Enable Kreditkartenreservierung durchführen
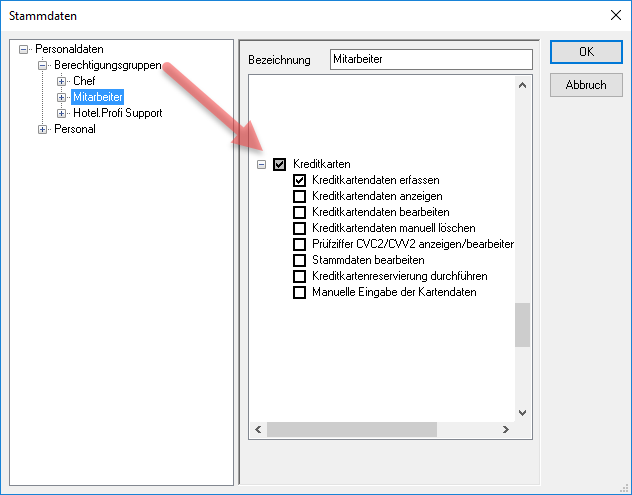Screen dimensions: 632x495 coord(299,276)
